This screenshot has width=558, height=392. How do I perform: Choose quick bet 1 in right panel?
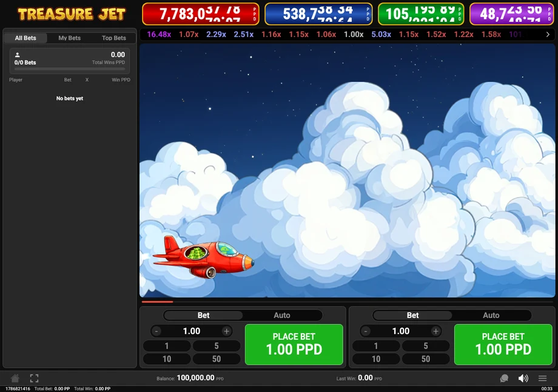[376, 346]
